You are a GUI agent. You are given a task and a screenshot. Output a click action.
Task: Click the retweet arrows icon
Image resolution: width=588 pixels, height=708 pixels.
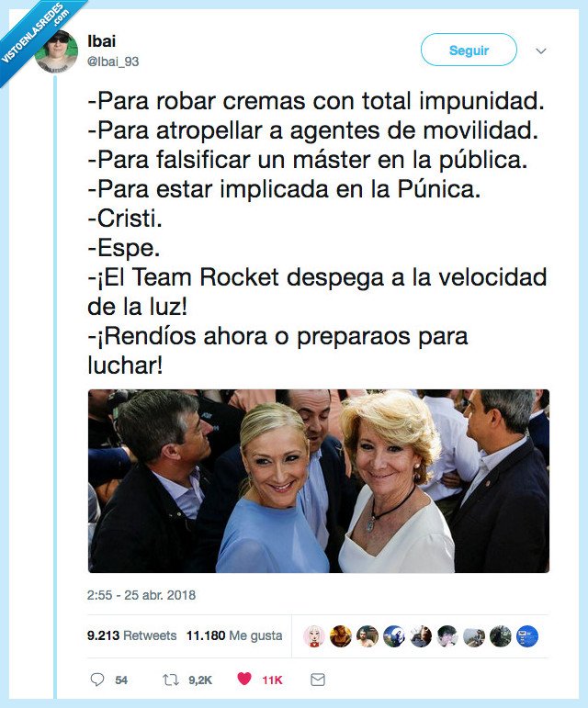170,680
